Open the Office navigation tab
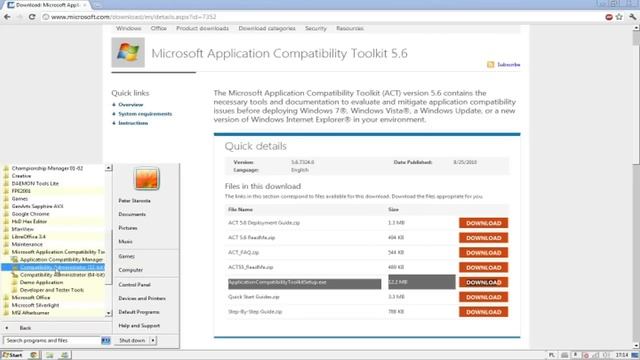This screenshot has width=640, height=360. (158, 29)
